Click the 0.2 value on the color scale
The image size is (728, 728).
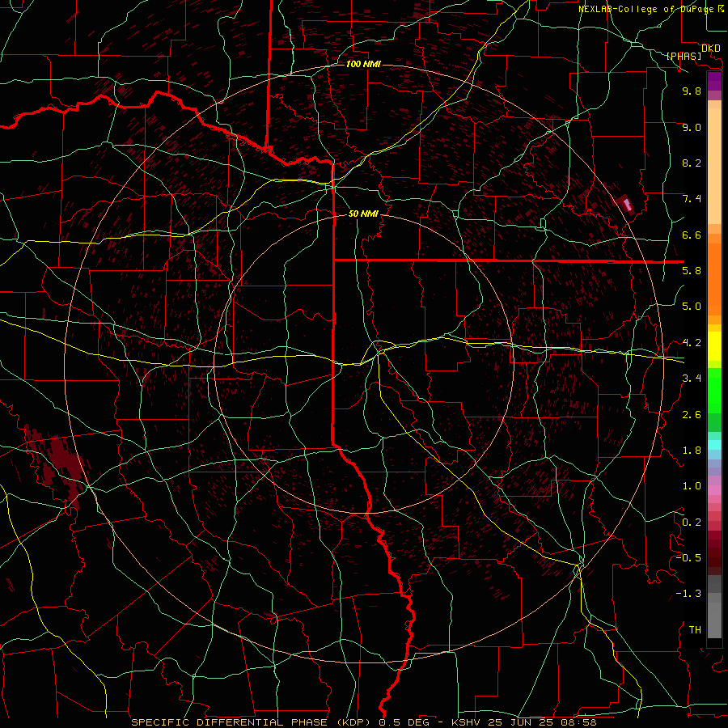click(x=692, y=523)
